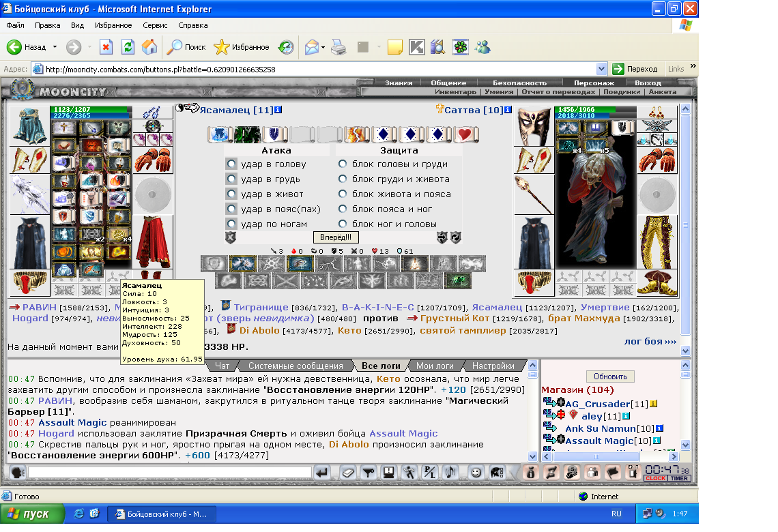Open the Настройки tab

(x=493, y=366)
